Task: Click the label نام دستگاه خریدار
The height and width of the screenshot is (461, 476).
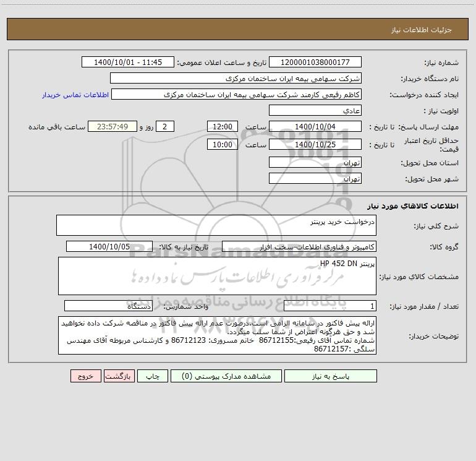Action: (x=430, y=79)
